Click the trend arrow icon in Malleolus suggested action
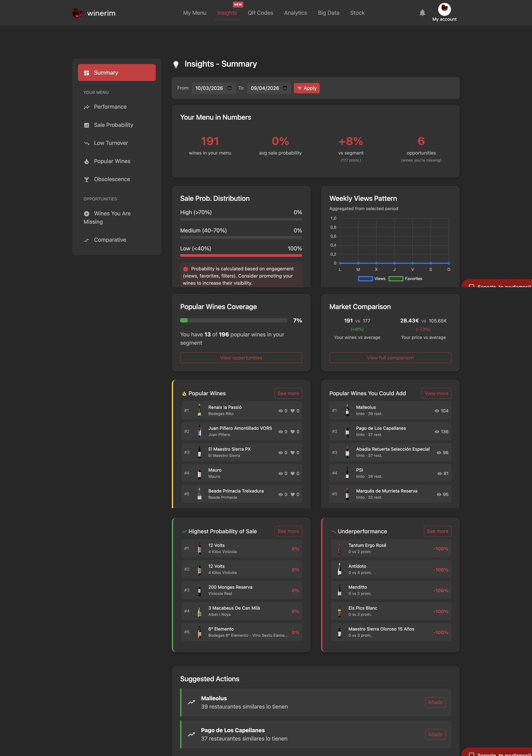Viewport: 532px width, 756px height. tap(192, 702)
